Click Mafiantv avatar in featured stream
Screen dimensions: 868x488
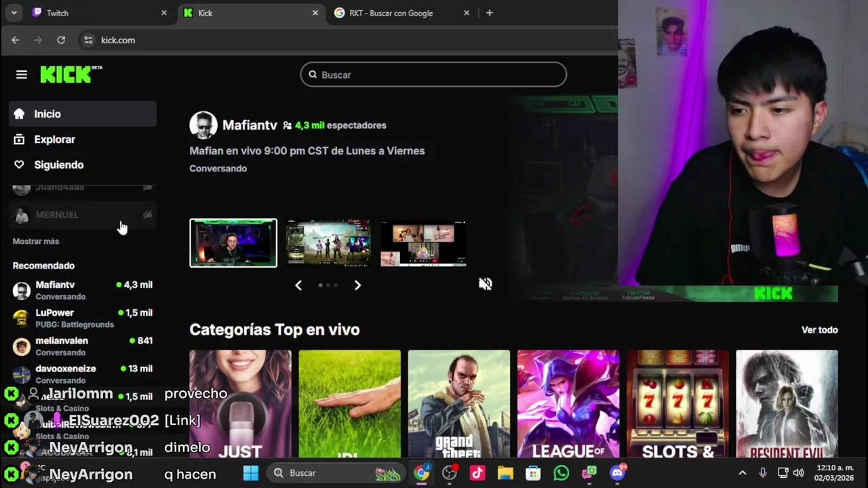(x=203, y=125)
